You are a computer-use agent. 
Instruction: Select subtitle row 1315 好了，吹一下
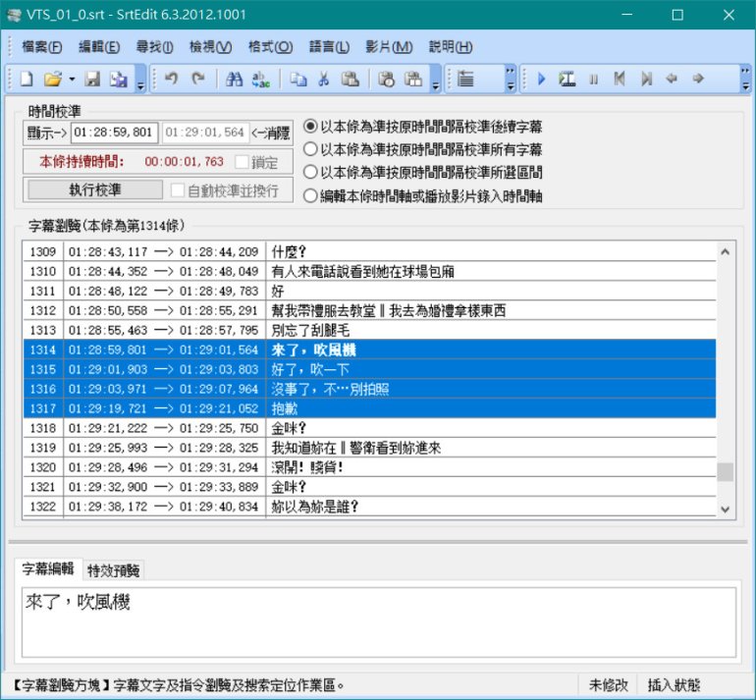[x=369, y=369]
